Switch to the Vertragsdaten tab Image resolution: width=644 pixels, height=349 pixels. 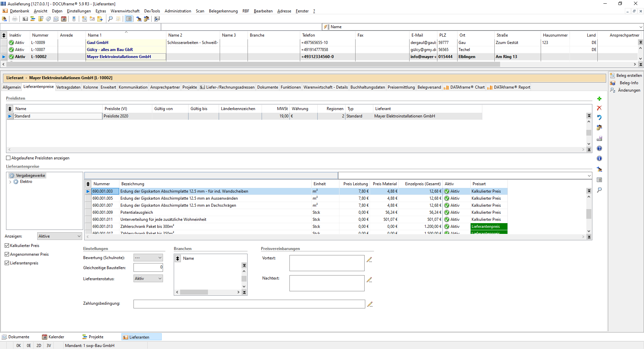[x=68, y=87]
